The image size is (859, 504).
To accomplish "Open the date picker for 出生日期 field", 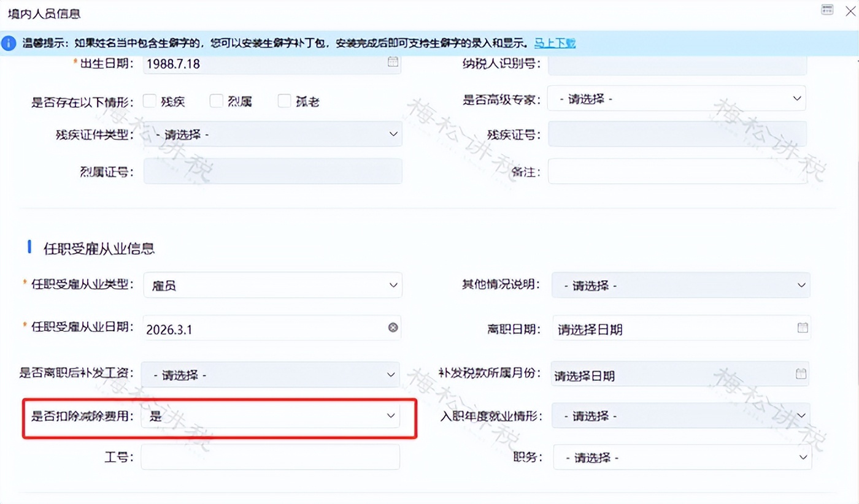I will pyautogui.click(x=393, y=63).
